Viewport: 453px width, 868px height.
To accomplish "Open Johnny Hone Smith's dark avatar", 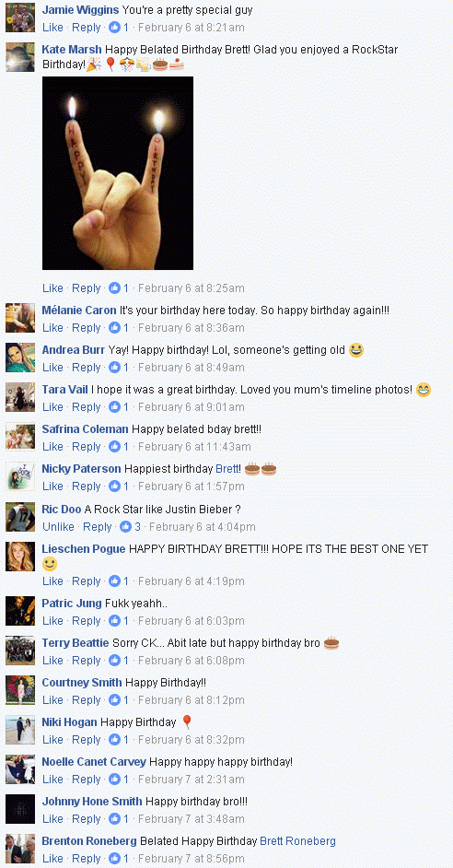I will pos(20,809).
